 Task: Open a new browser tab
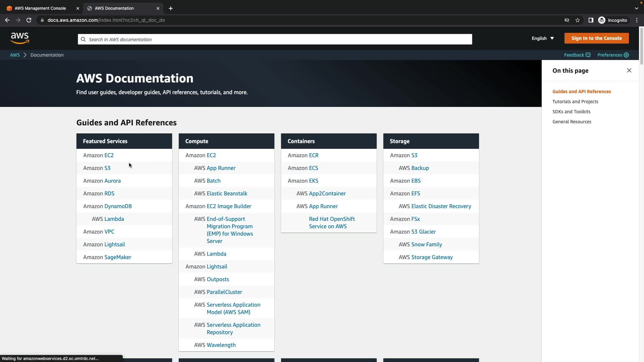click(171, 8)
